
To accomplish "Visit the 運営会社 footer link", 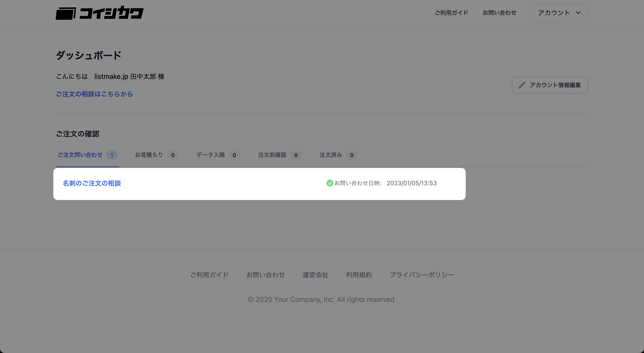I will point(315,275).
